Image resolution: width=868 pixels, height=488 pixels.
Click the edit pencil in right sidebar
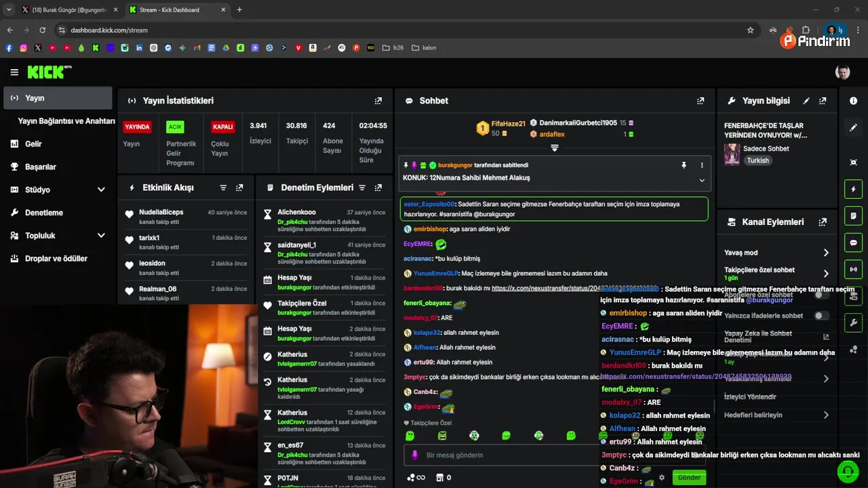tap(853, 127)
